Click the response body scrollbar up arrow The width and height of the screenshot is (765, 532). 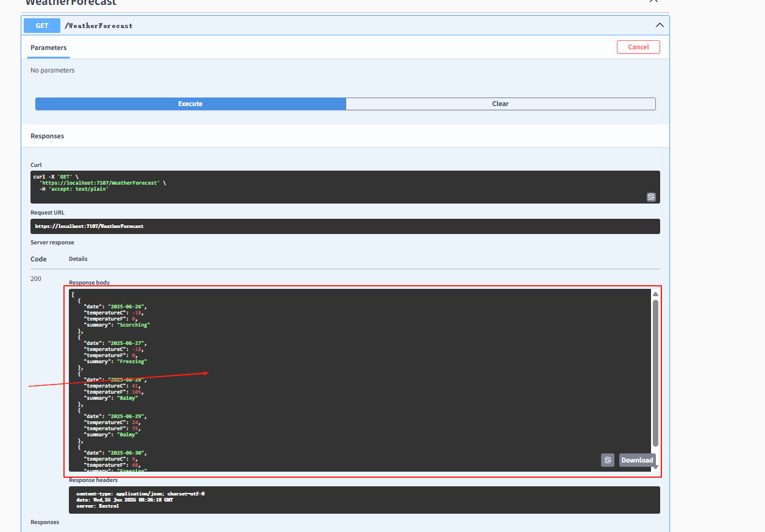655,294
